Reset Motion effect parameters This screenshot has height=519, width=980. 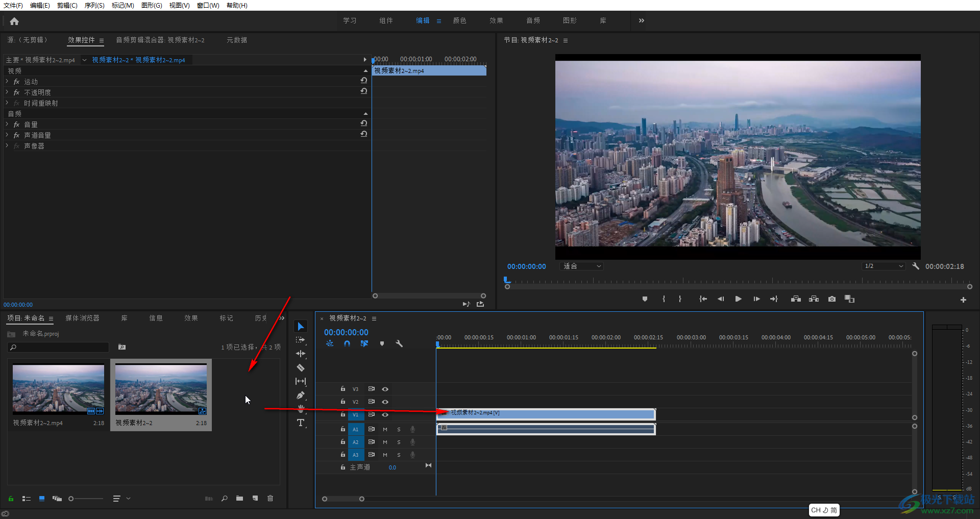click(x=363, y=81)
